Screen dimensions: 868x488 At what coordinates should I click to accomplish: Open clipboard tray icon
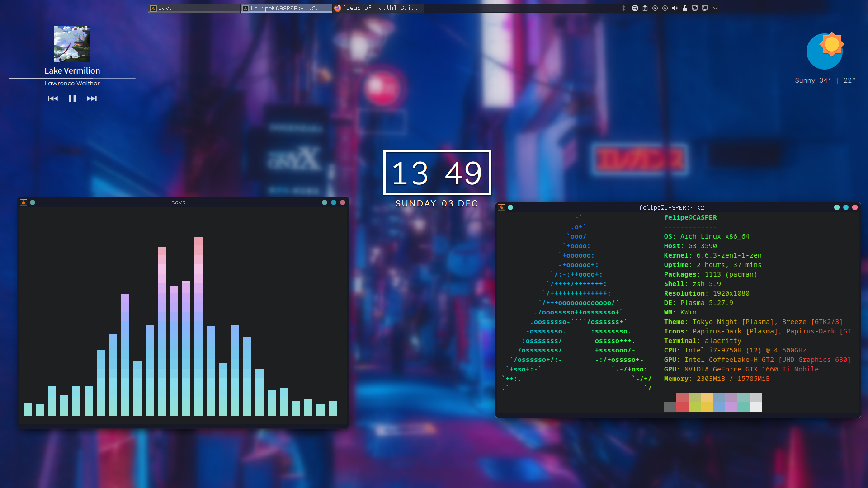coord(645,8)
